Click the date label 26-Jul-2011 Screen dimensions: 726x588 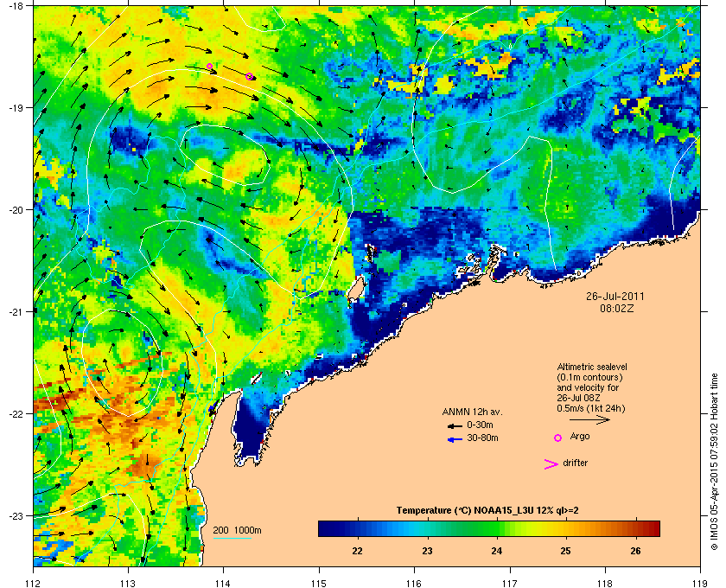[615, 296]
